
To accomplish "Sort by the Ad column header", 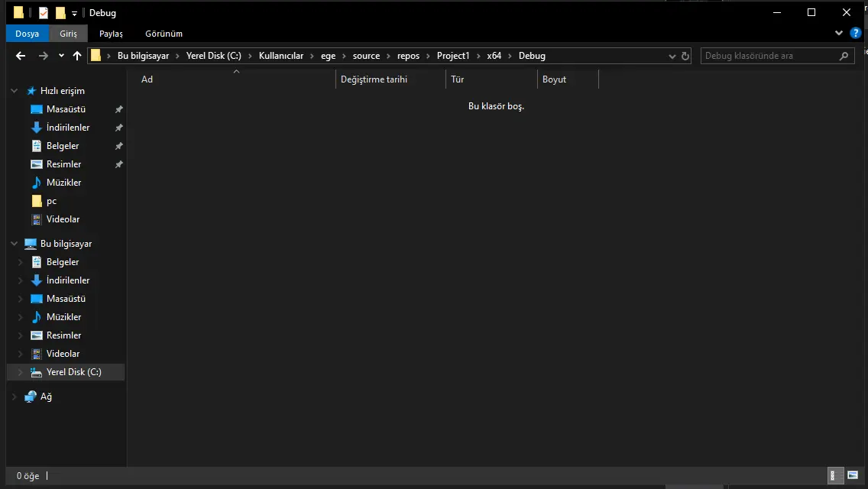I will (x=236, y=79).
